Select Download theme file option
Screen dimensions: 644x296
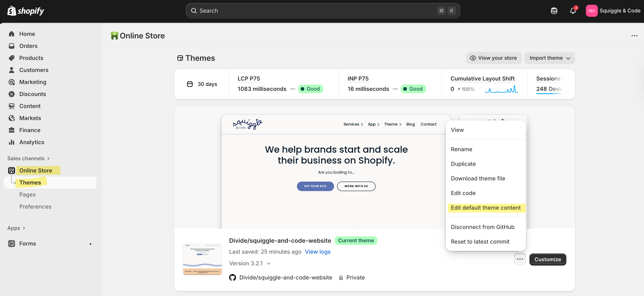(x=478, y=178)
